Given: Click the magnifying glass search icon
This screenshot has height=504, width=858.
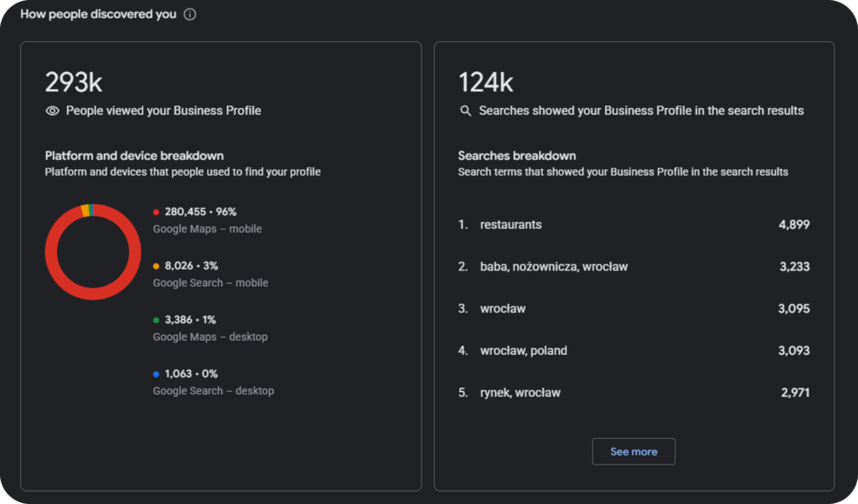Looking at the screenshot, I should (x=465, y=111).
